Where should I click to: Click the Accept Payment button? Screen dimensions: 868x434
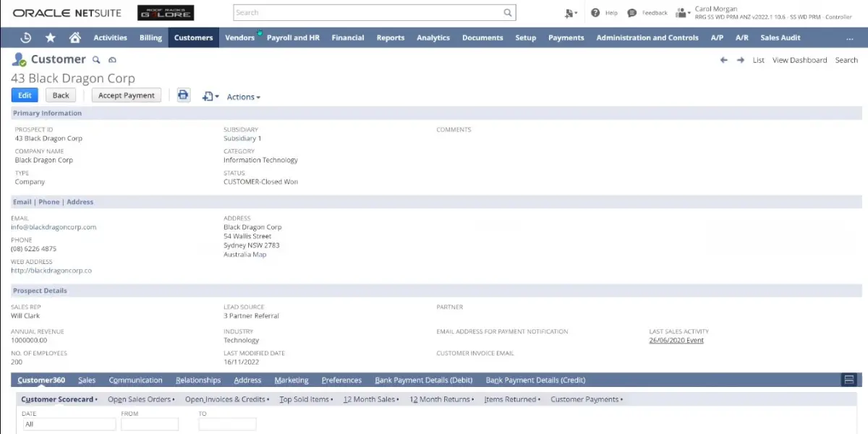click(x=127, y=95)
